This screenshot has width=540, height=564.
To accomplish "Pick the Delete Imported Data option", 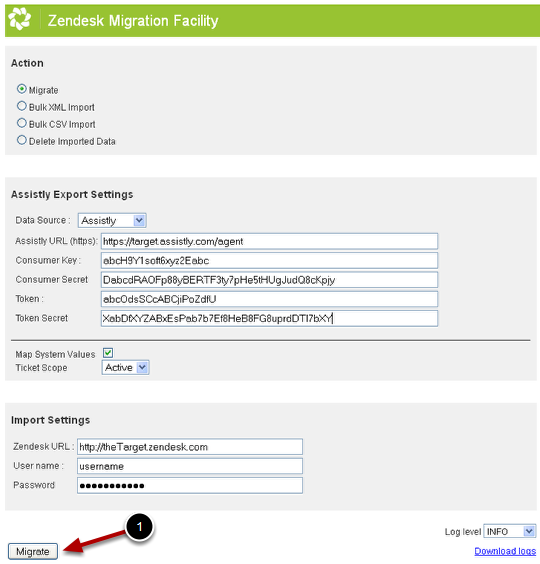I will point(22,140).
